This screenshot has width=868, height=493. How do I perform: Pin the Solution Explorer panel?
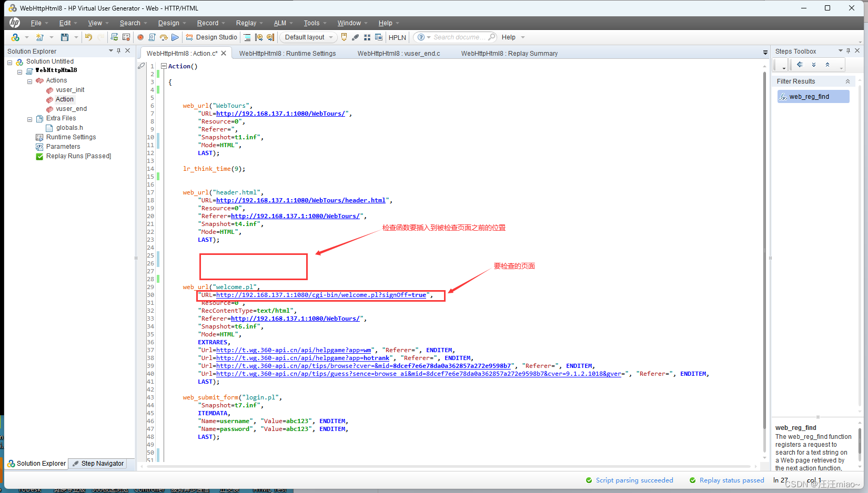click(119, 51)
